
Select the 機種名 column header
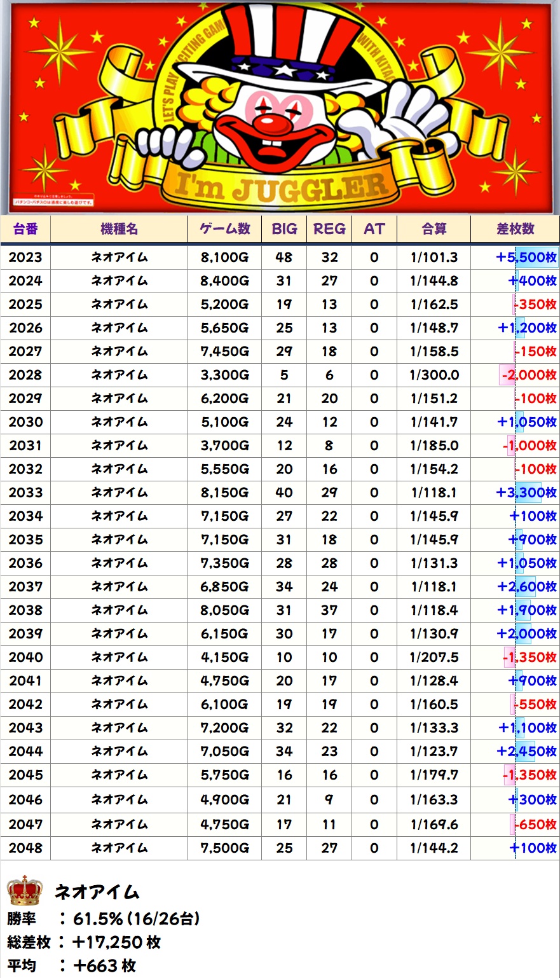[x=119, y=229]
